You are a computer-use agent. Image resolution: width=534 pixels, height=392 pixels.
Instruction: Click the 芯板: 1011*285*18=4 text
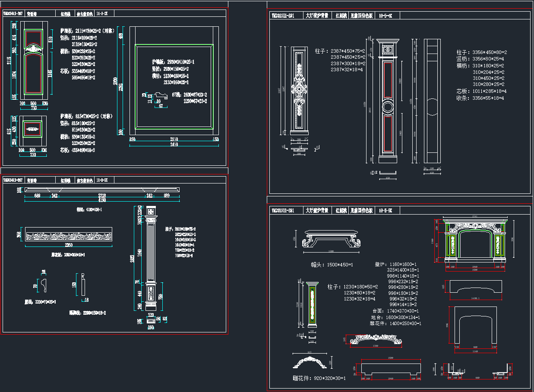482,92
